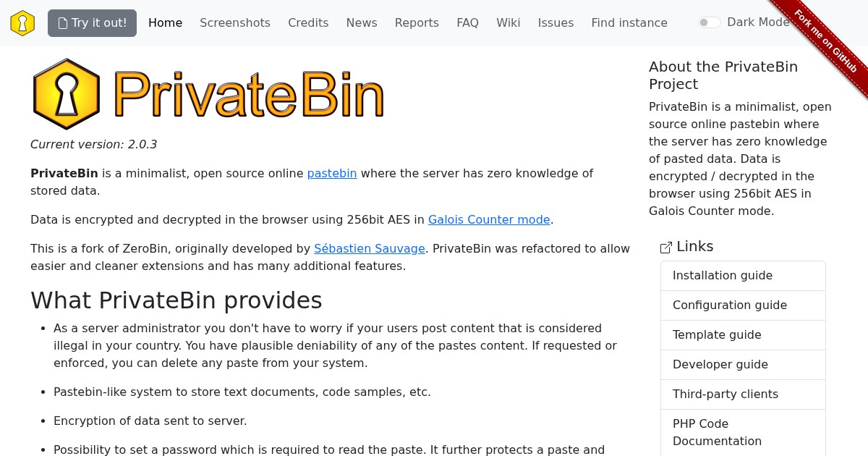The image size is (868, 456).
Task: Click the large PrivateBin banner logo
Action: click(208, 94)
